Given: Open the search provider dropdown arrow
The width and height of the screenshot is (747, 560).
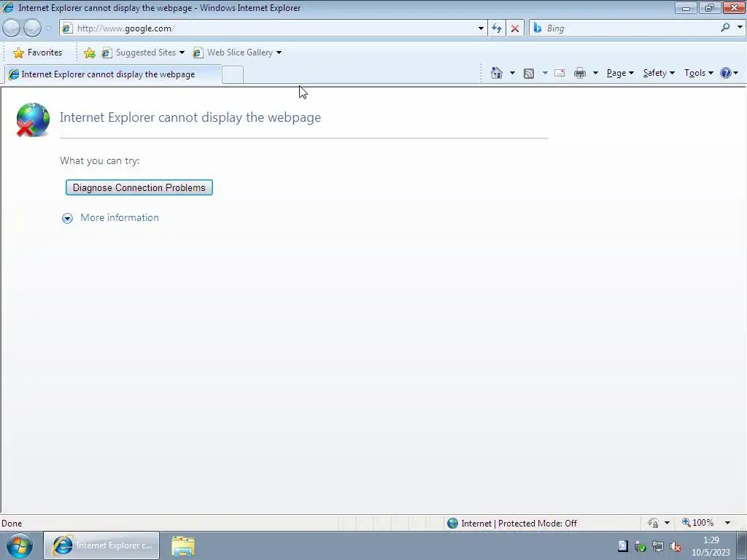Looking at the screenshot, I should click(740, 28).
